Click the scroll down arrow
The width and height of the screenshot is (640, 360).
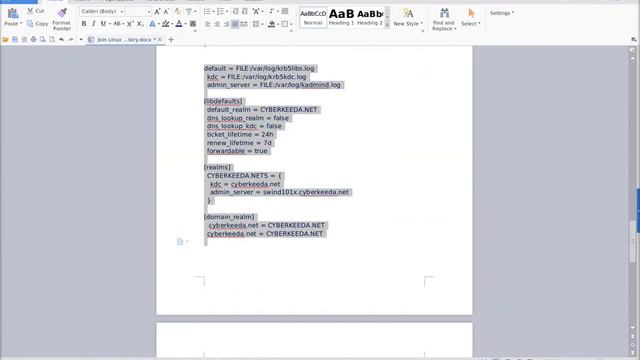coord(632,328)
